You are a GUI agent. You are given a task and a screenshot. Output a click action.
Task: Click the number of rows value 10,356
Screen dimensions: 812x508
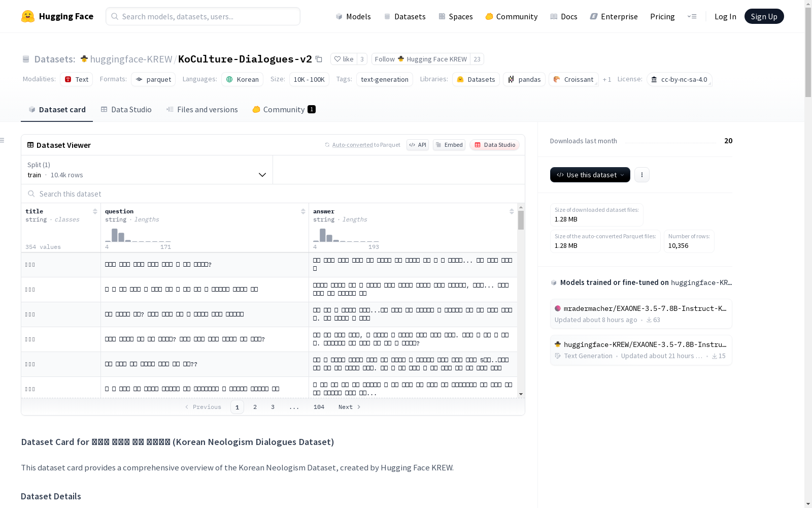[679, 246]
